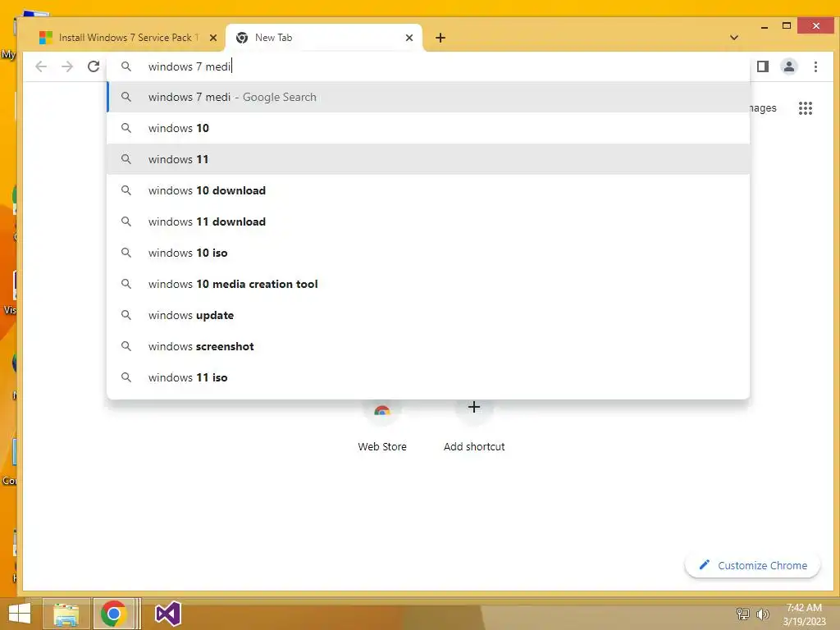This screenshot has width=840, height=630.
Task: Select 'windows 10 download' suggestion
Action: click(x=428, y=190)
